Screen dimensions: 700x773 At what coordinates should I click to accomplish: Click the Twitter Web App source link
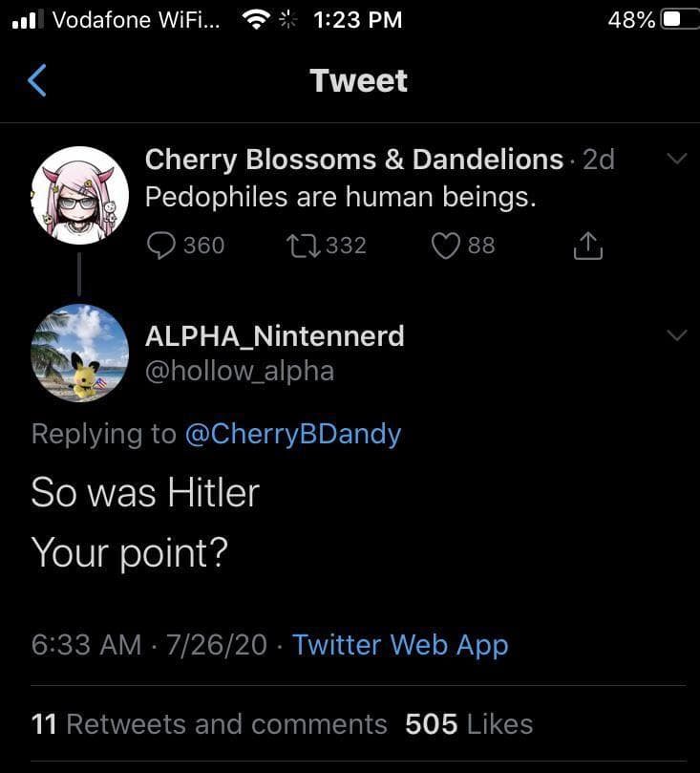point(400,645)
